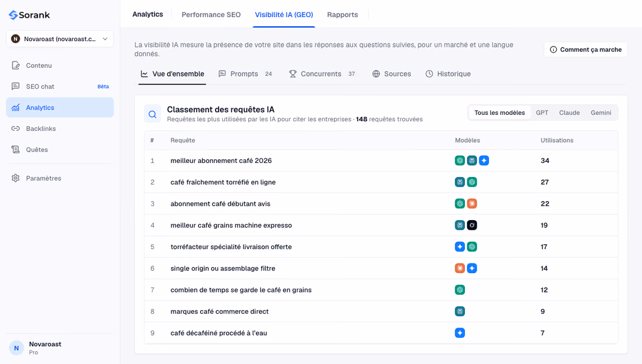
Task: Select the Visibilité IA (GEO) tab
Action: click(284, 15)
